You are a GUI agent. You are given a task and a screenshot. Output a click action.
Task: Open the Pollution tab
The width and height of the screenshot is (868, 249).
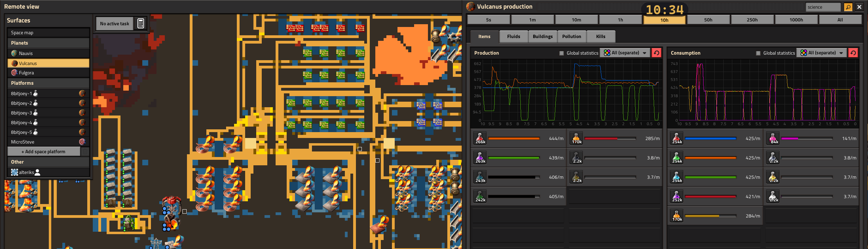572,36
